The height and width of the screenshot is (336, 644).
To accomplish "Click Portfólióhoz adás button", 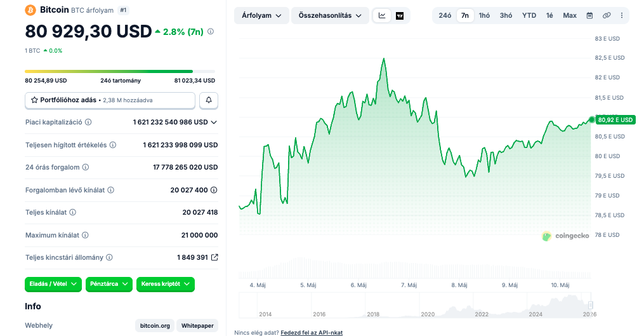I will [110, 100].
